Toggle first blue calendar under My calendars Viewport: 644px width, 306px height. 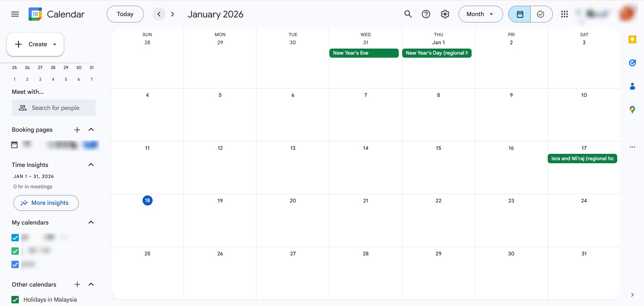coord(15,238)
